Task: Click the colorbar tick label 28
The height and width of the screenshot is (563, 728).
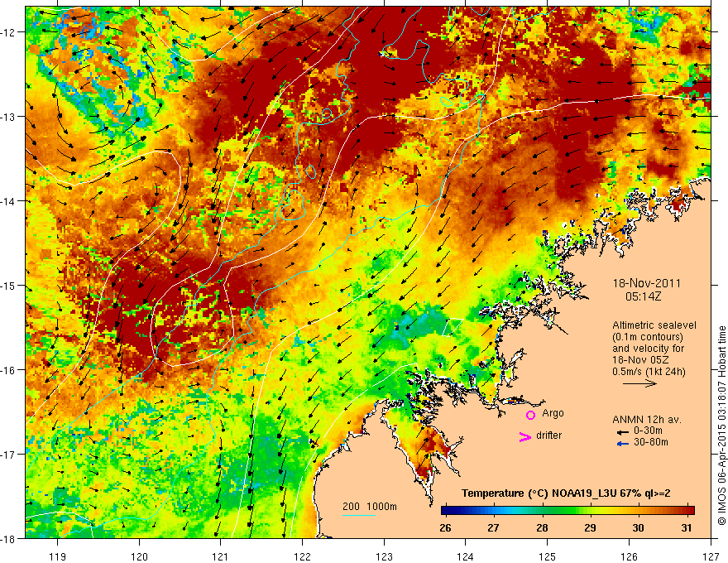Action: [x=542, y=527]
